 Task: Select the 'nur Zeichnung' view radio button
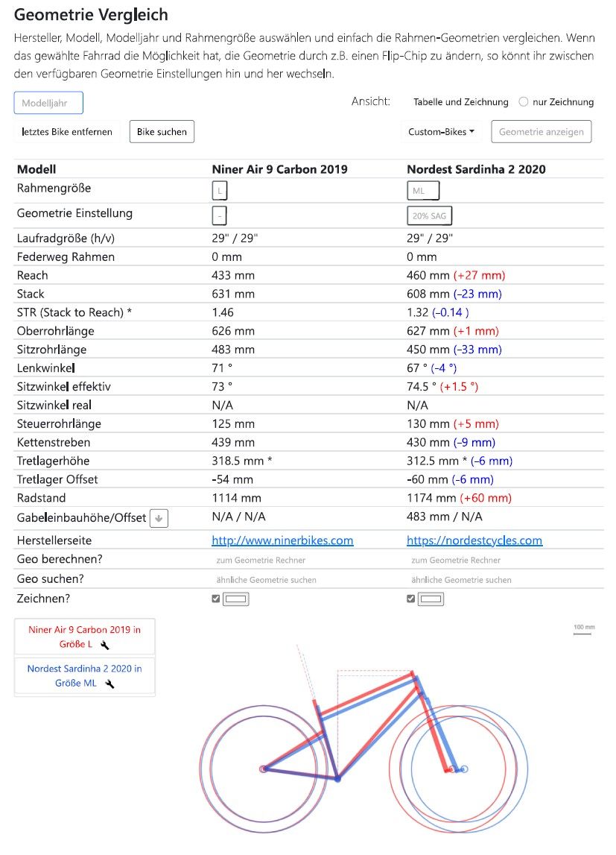pos(524,102)
